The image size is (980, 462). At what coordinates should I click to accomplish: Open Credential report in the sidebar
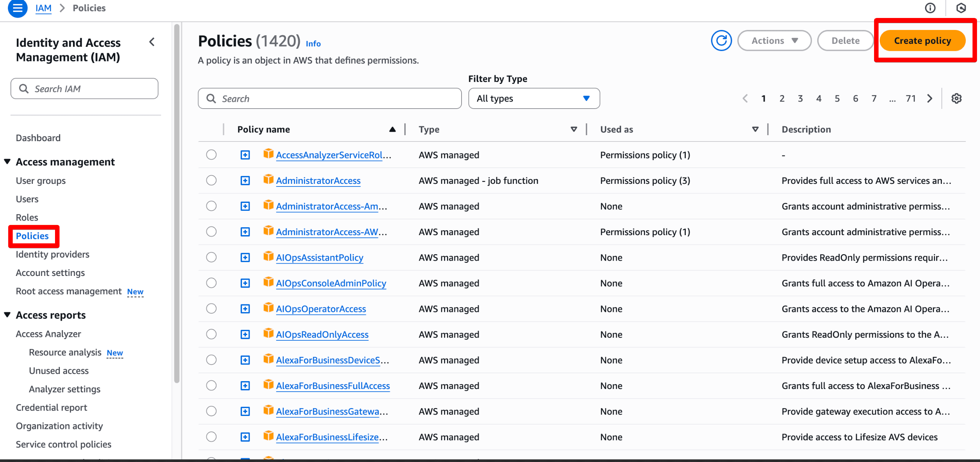51,408
